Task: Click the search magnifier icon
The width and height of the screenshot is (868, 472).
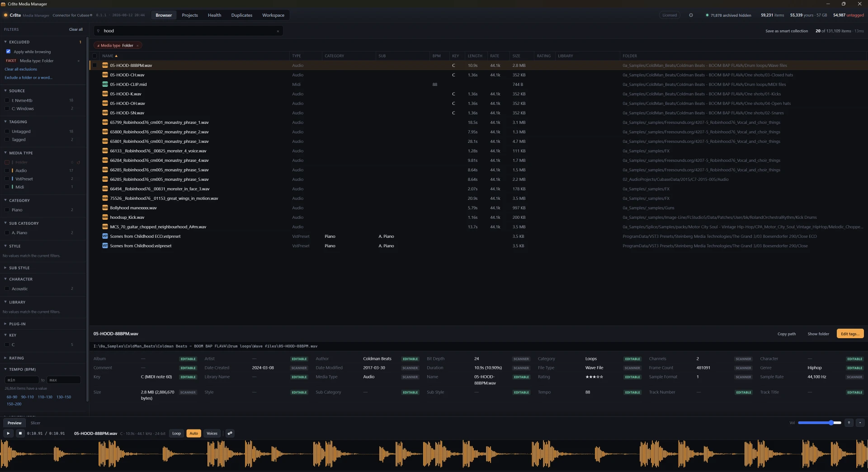Action: [x=98, y=31]
